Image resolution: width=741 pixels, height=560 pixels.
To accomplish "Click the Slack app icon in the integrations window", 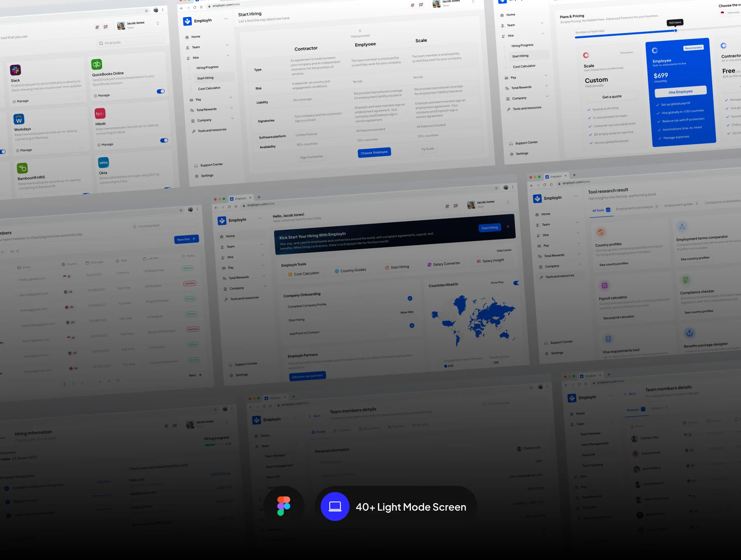I will (x=15, y=70).
